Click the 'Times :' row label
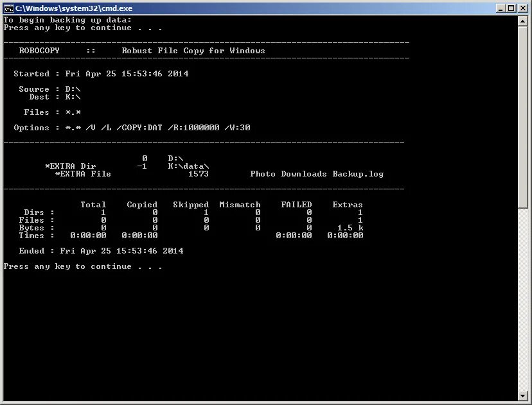This screenshot has height=405, width=532. point(37,236)
